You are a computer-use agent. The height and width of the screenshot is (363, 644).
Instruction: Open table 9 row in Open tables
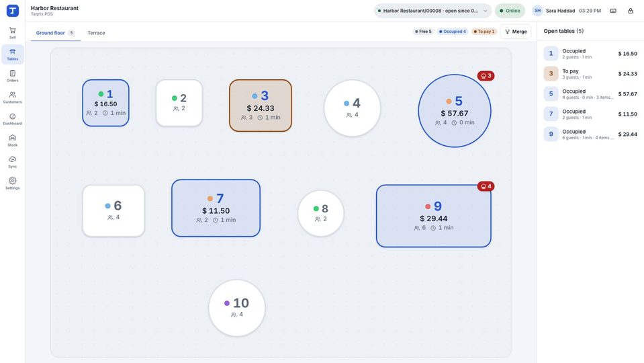point(590,134)
